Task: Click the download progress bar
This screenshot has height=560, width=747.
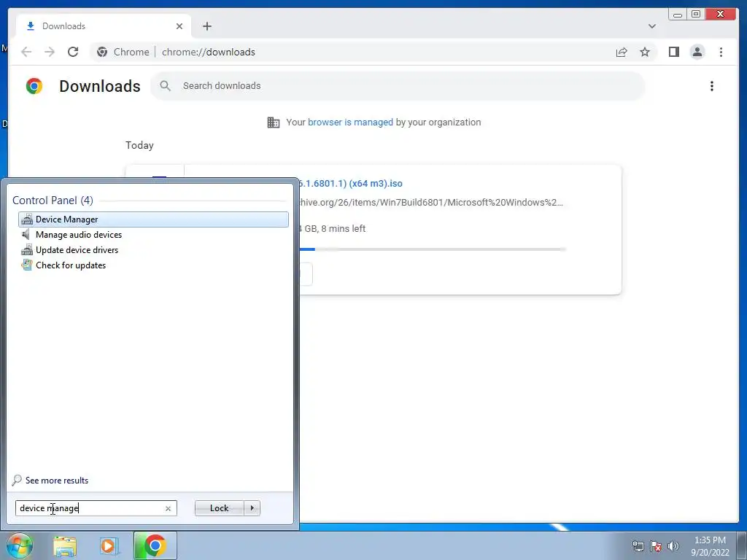Action: click(x=432, y=249)
